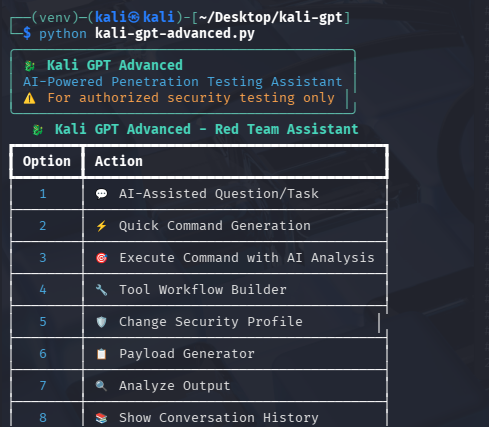Click the 'Kali GPT Advanced' banner title

(115, 65)
